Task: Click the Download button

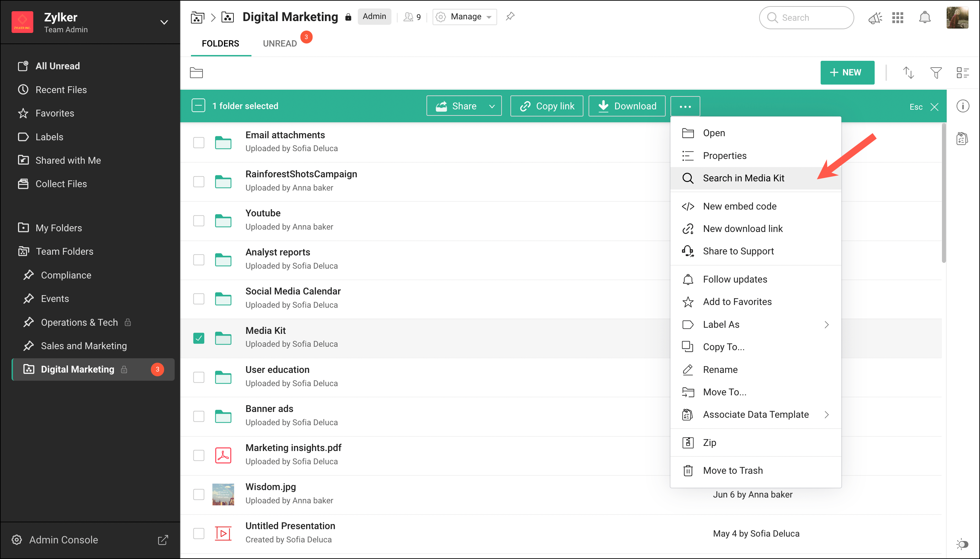Action: pos(627,106)
